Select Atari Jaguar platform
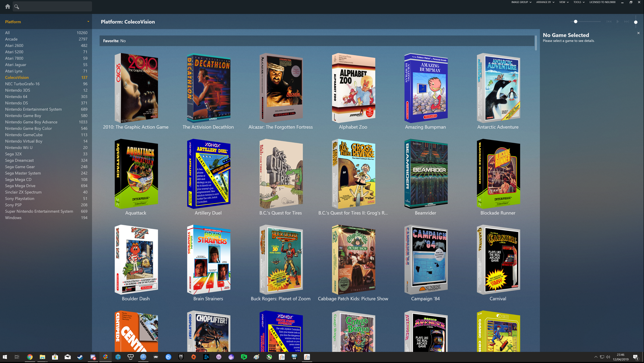The height and width of the screenshot is (363, 644). point(46,65)
